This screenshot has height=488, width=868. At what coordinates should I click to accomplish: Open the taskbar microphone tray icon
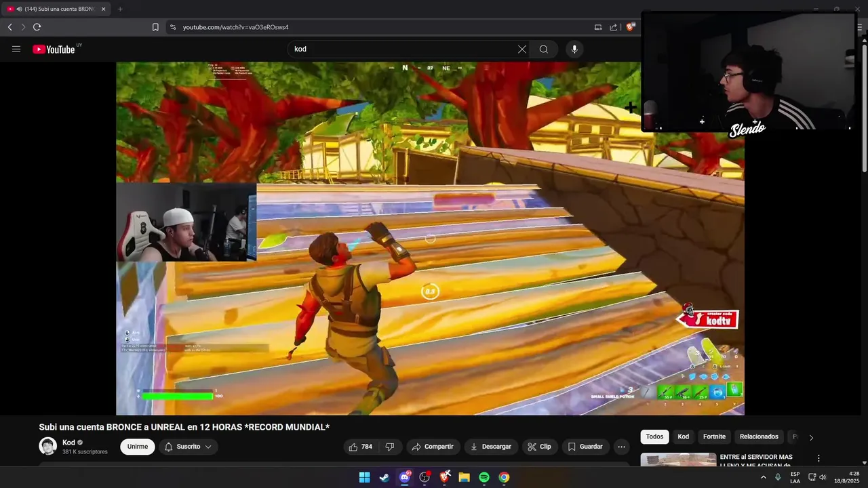pyautogui.click(x=778, y=477)
